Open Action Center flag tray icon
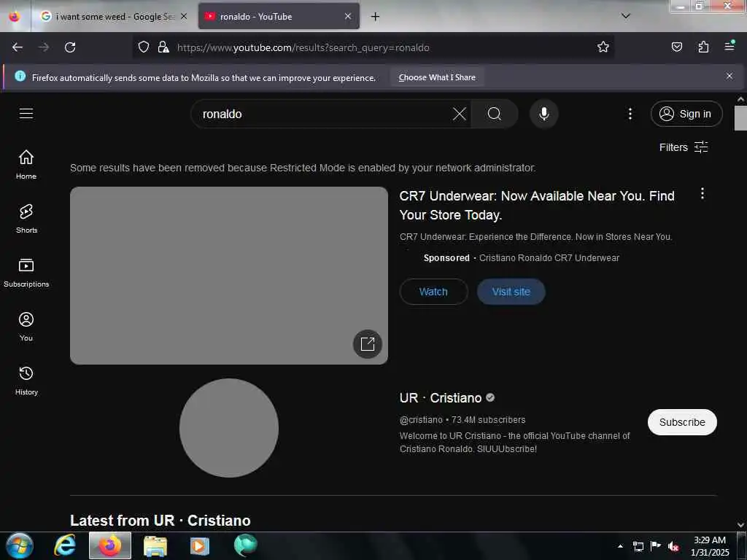 tap(656, 546)
